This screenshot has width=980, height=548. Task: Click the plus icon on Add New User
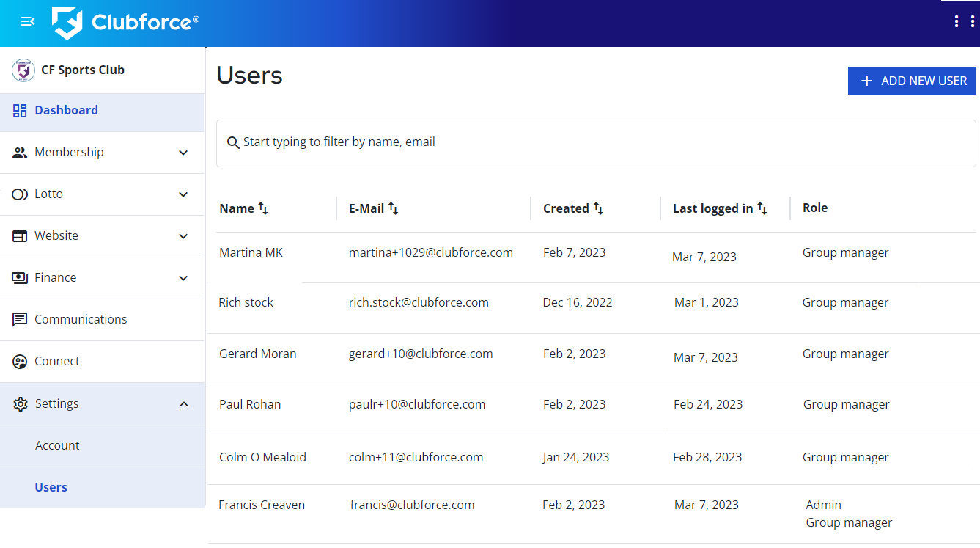pyautogui.click(x=866, y=81)
